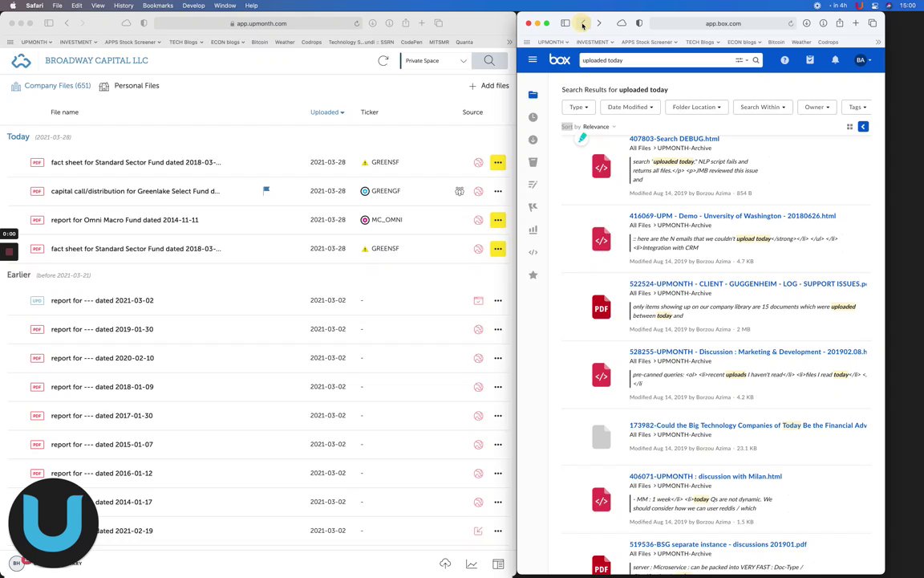Open Box notifications bell

pyautogui.click(x=836, y=60)
